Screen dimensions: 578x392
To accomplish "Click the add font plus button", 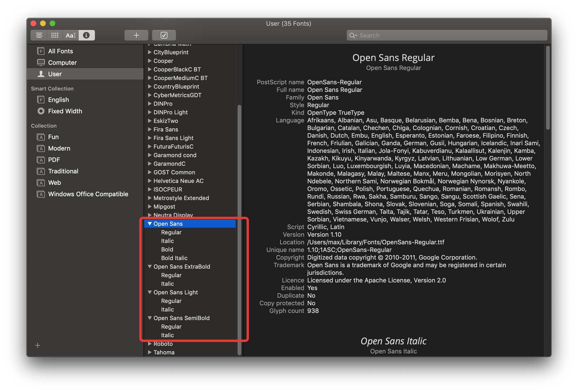I will tap(136, 35).
